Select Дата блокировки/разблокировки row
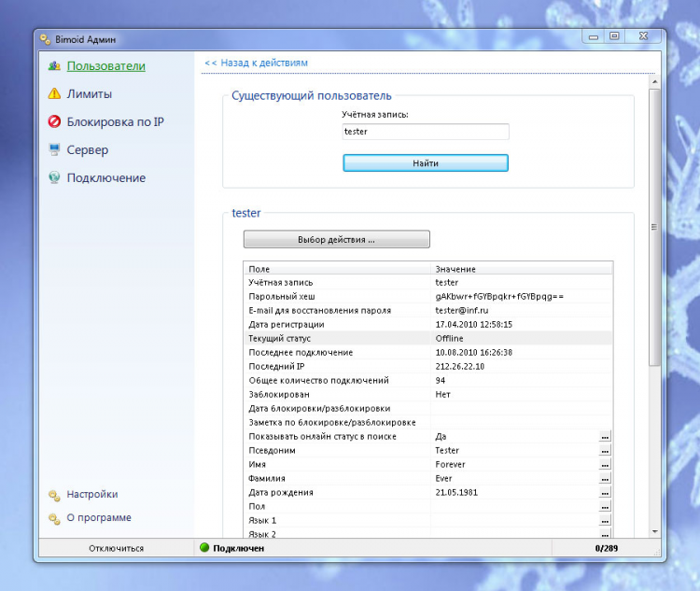The image size is (700, 591). (x=428, y=408)
